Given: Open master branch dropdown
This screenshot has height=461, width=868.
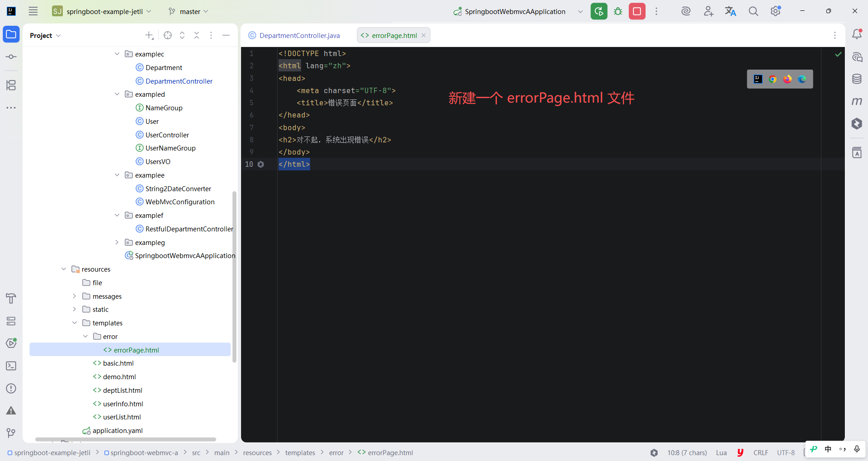Looking at the screenshot, I should click(188, 11).
